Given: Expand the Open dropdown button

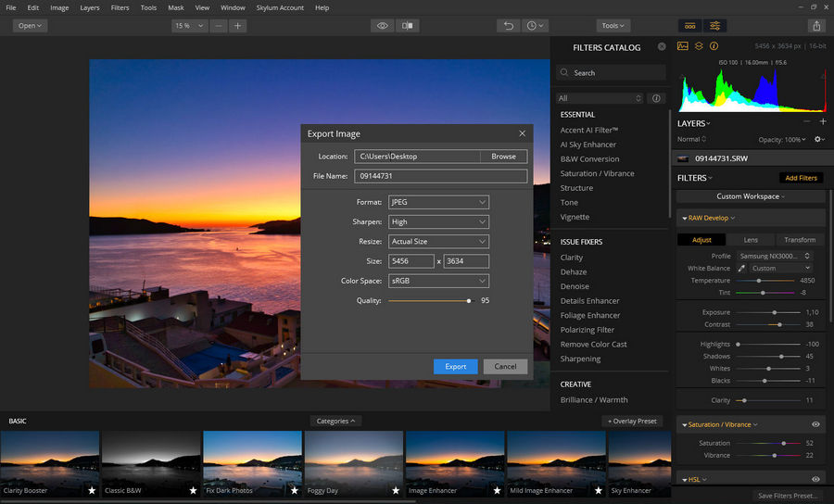Looking at the screenshot, I should [x=30, y=26].
